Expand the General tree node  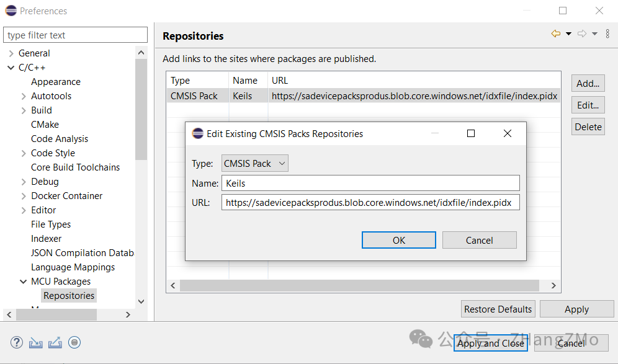(11, 53)
